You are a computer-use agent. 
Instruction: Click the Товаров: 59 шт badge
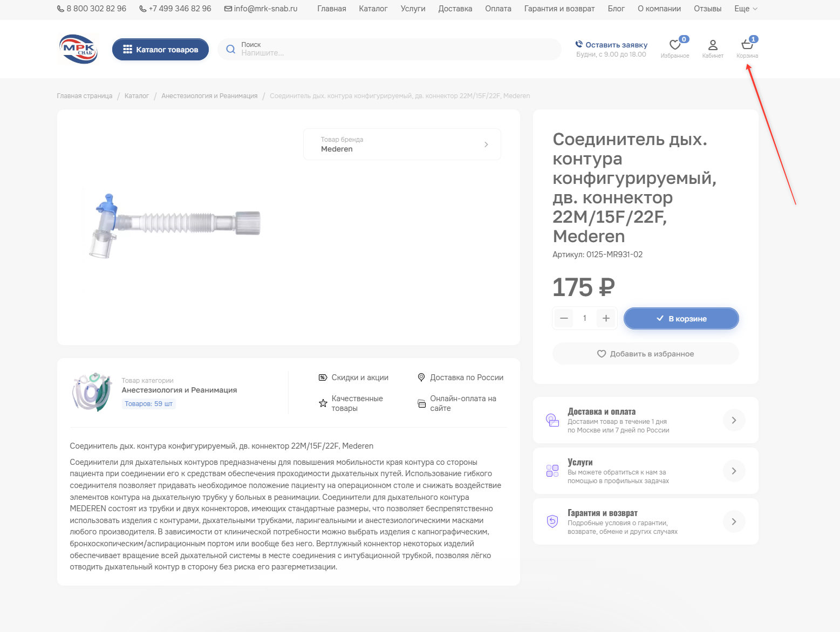pos(148,404)
